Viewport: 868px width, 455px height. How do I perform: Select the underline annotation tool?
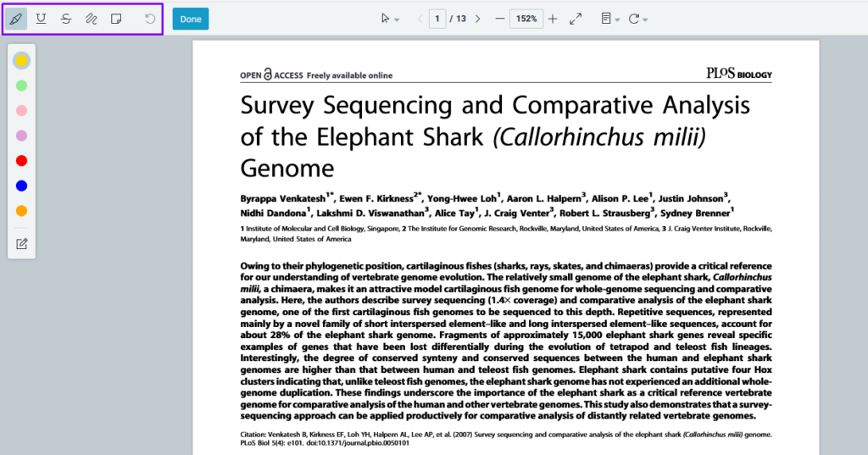[41, 19]
